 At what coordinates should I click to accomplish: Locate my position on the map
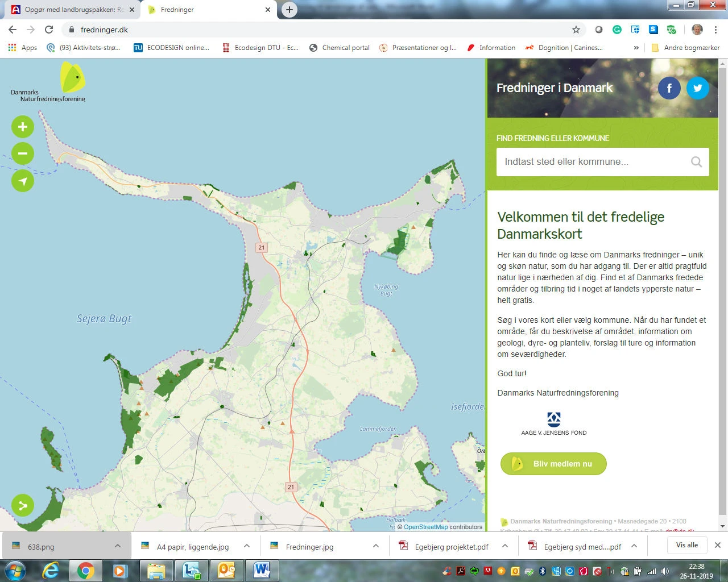[23, 181]
